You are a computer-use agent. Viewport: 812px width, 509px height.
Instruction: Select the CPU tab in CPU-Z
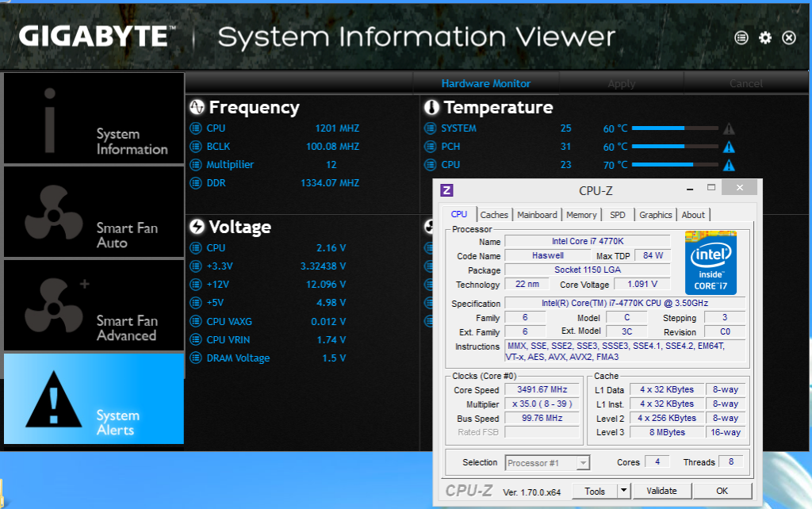(459, 214)
